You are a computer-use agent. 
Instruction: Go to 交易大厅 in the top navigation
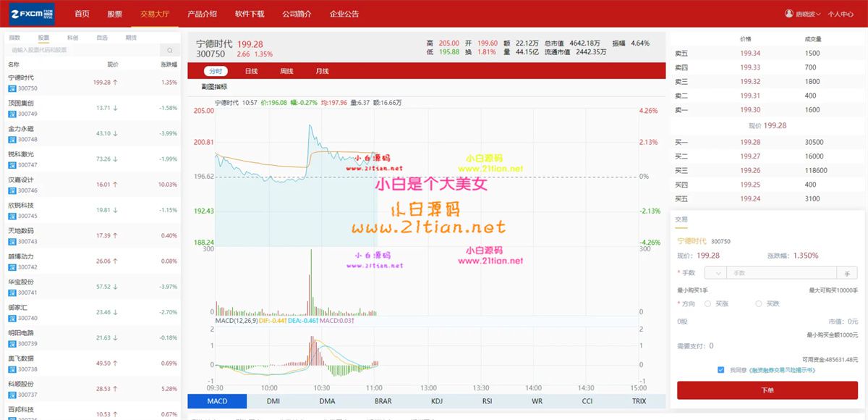coord(153,14)
